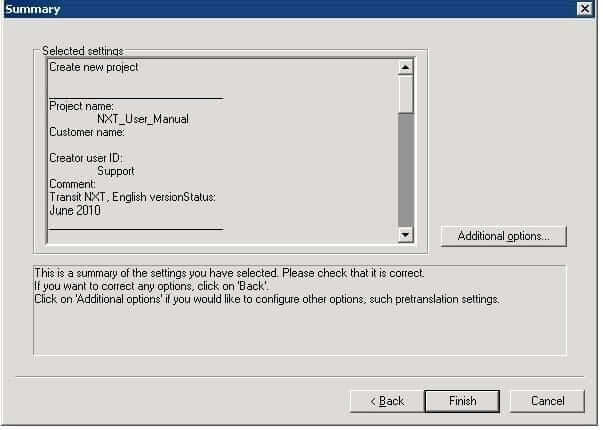This screenshot has width=603, height=430.
Task: Select the NXT_User_Manual project name text
Action: pyautogui.click(x=143, y=119)
